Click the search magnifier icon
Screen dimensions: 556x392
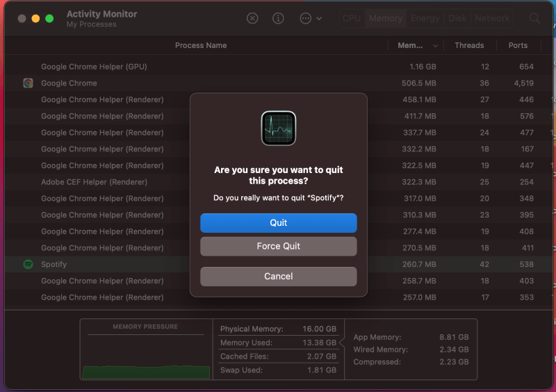tap(534, 18)
